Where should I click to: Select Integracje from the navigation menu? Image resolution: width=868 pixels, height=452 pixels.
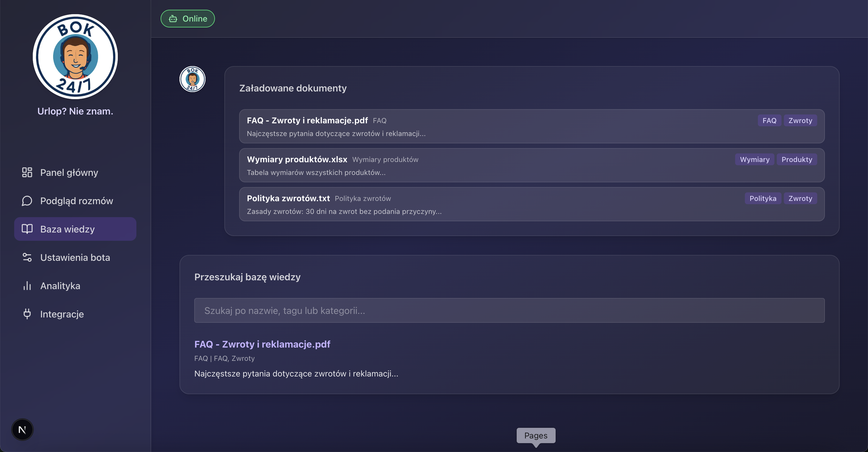(x=62, y=314)
